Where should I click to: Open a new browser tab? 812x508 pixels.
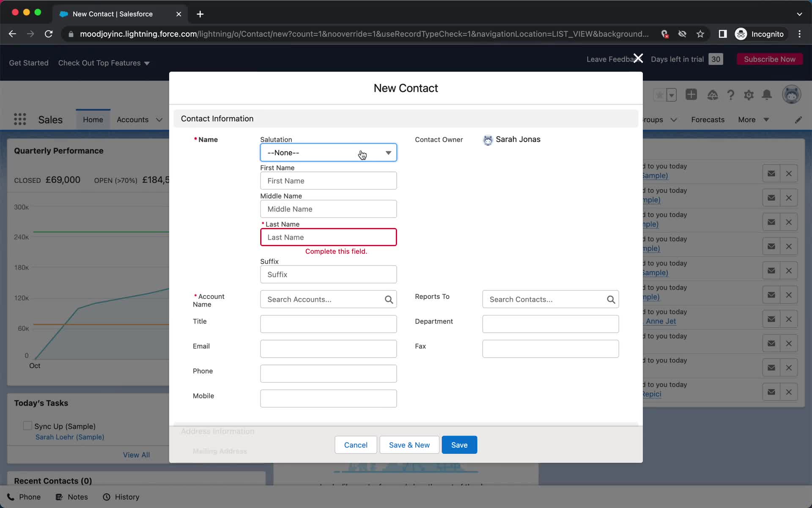200,14
